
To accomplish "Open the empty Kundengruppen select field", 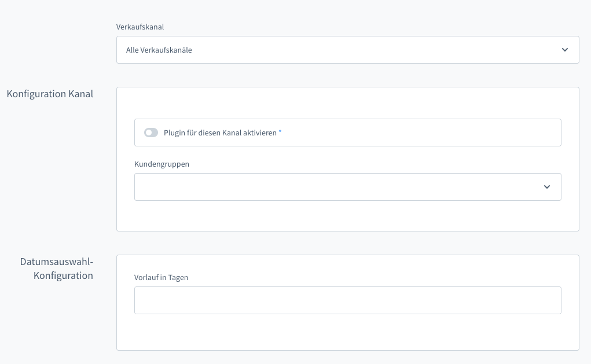I will (336, 187).
